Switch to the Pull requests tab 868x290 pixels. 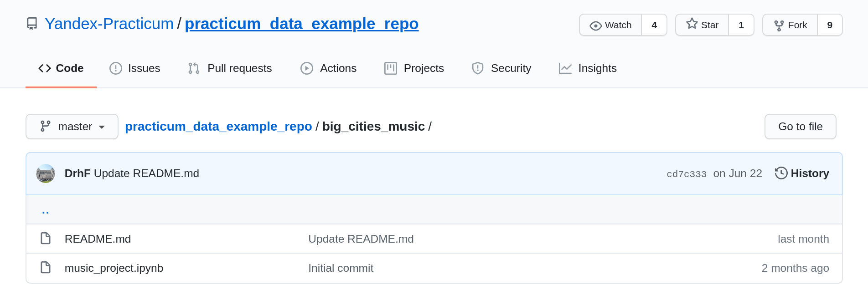pyautogui.click(x=230, y=68)
